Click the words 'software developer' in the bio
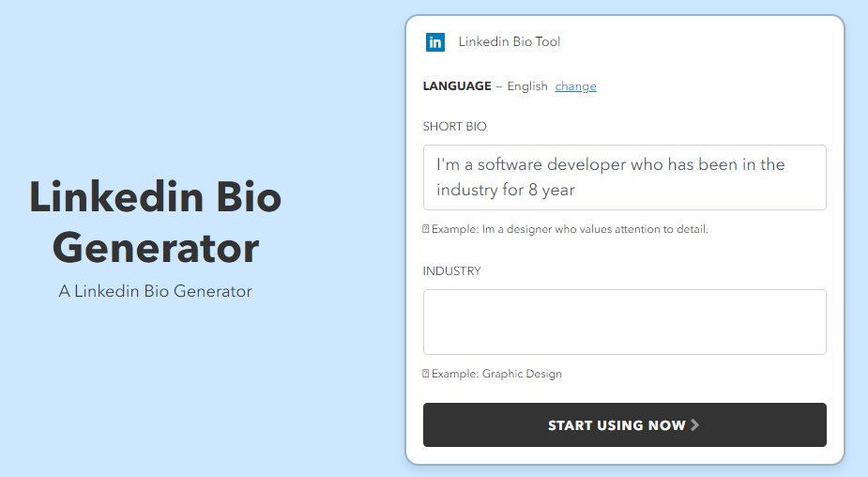Image resolution: width=868 pixels, height=477 pixels. tap(537, 164)
